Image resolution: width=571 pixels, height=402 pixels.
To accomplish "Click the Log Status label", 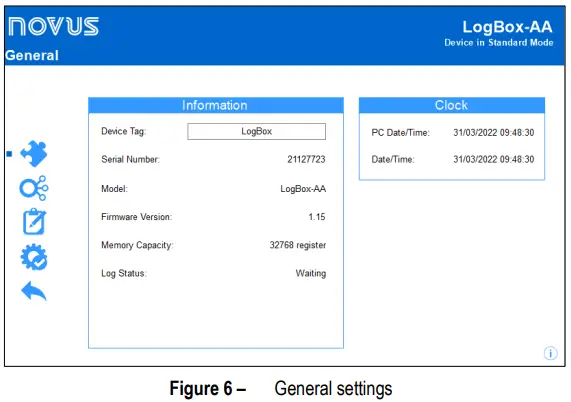I will (x=124, y=273).
